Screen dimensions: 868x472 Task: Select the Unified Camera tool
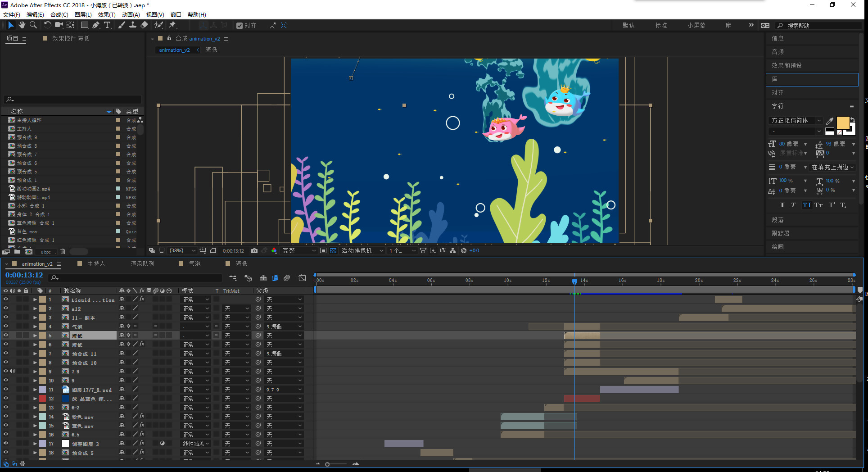pyautogui.click(x=59, y=25)
